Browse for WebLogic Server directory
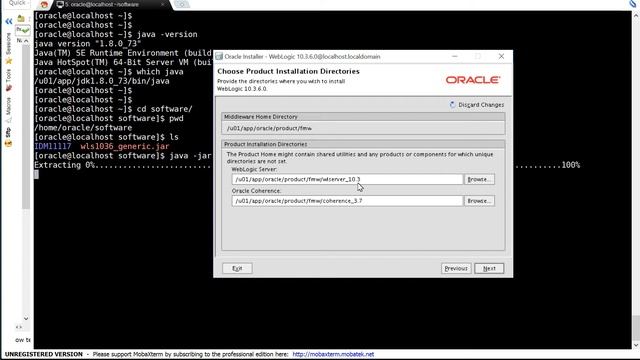Image resolution: width=640 pixels, height=360 pixels. pos(479,179)
